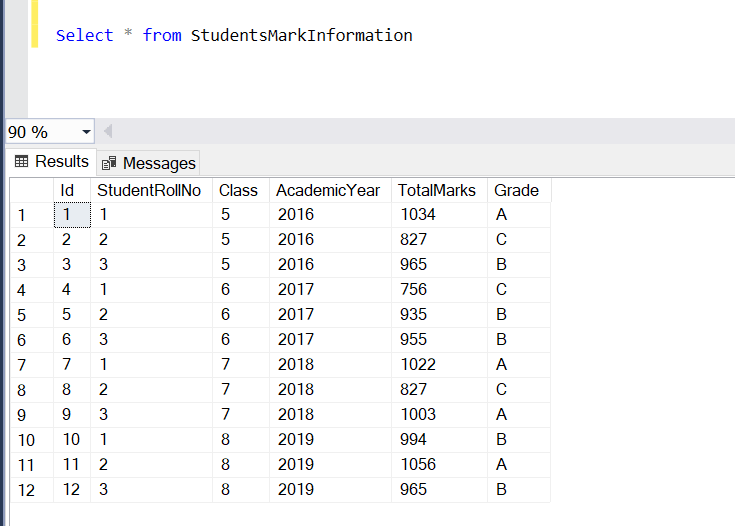Select the Id column header
Image resolution: width=735 pixels, height=526 pixels.
click(68, 190)
